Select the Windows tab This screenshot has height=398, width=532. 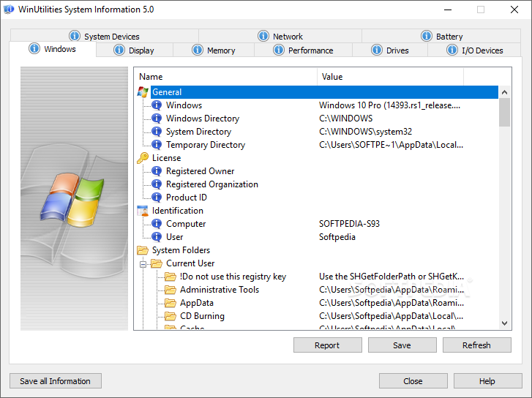53,49
